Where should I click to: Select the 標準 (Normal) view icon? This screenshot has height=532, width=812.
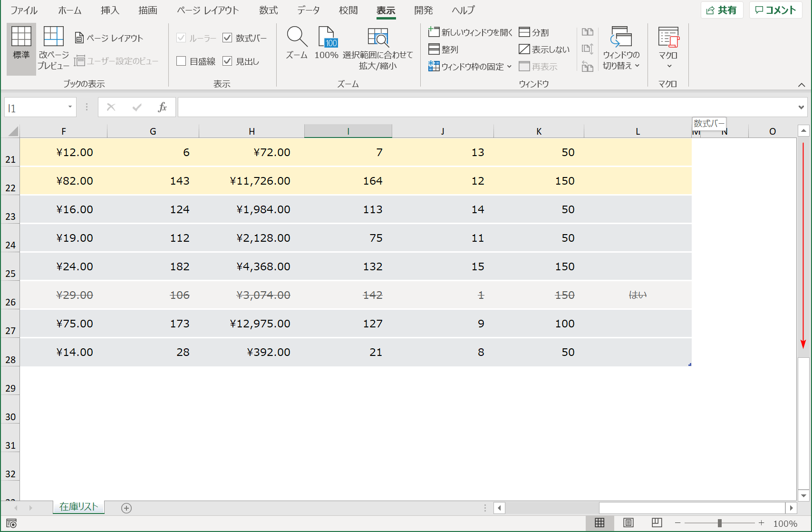point(21,37)
